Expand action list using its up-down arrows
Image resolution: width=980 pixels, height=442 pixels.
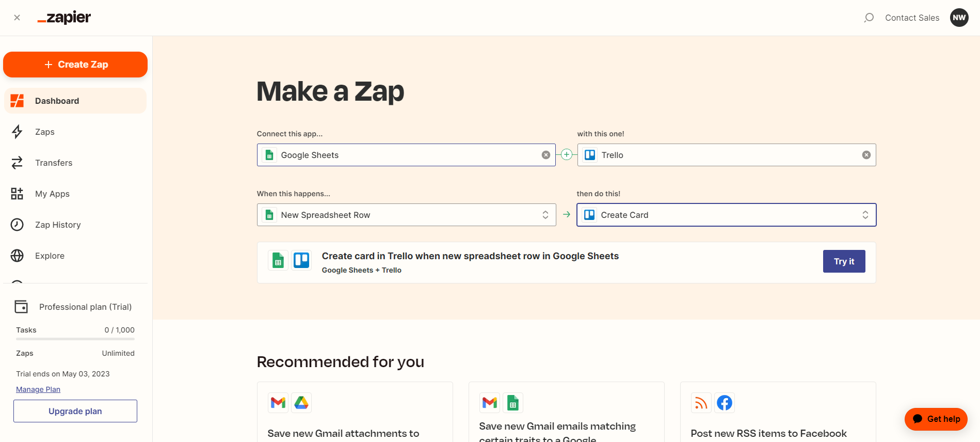coord(865,215)
